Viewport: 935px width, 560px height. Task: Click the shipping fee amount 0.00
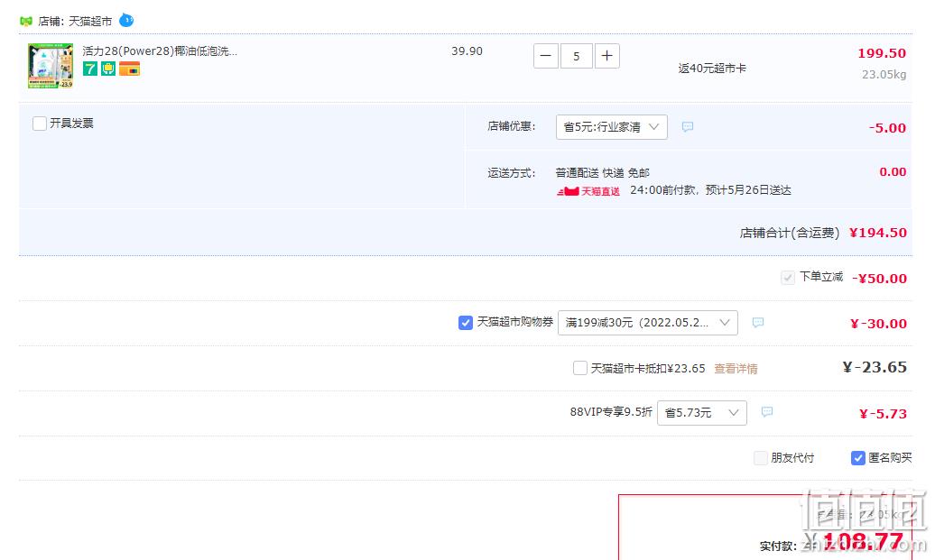(893, 171)
